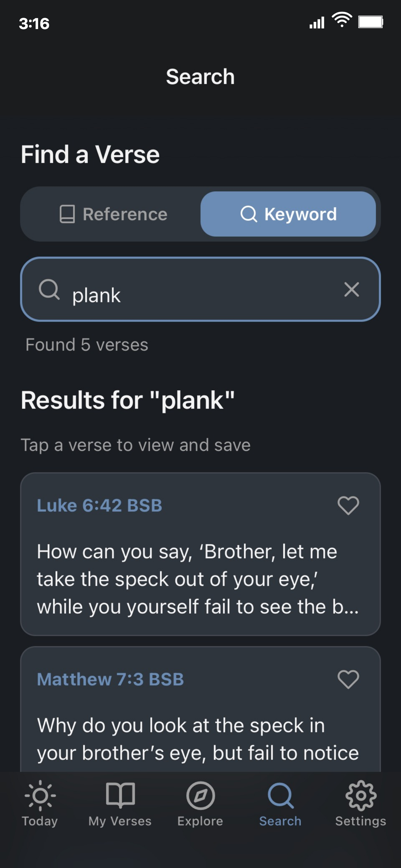The image size is (401, 868).
Task: Favorite the Matthew 7:3 verse heart
Action: (348, 679)
